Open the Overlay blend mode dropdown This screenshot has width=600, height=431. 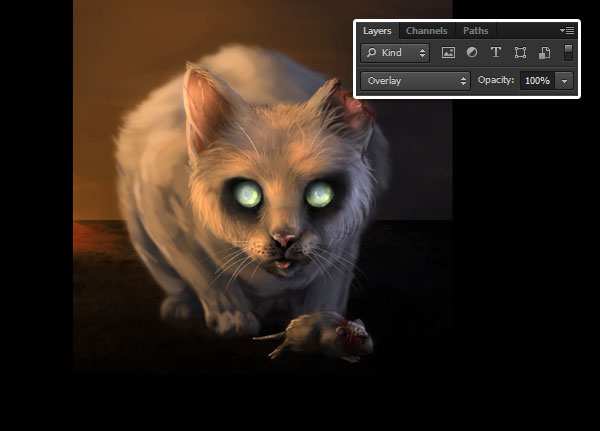[x=416, y=81]
